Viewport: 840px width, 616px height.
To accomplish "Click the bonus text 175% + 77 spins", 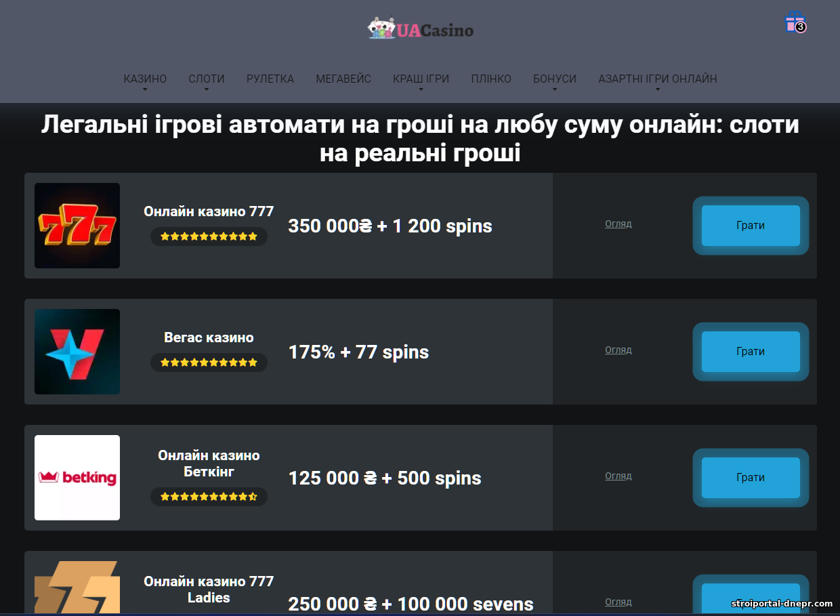I will coord(358,352).
